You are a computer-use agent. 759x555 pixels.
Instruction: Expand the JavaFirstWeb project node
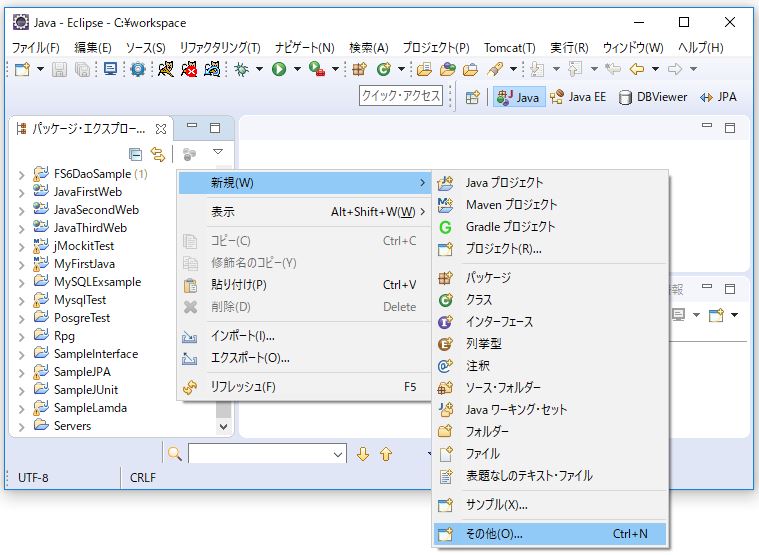coord(21,193)
